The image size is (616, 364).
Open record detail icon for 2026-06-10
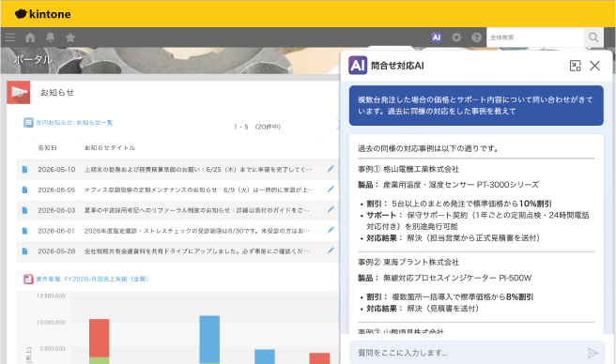(24, 169)
